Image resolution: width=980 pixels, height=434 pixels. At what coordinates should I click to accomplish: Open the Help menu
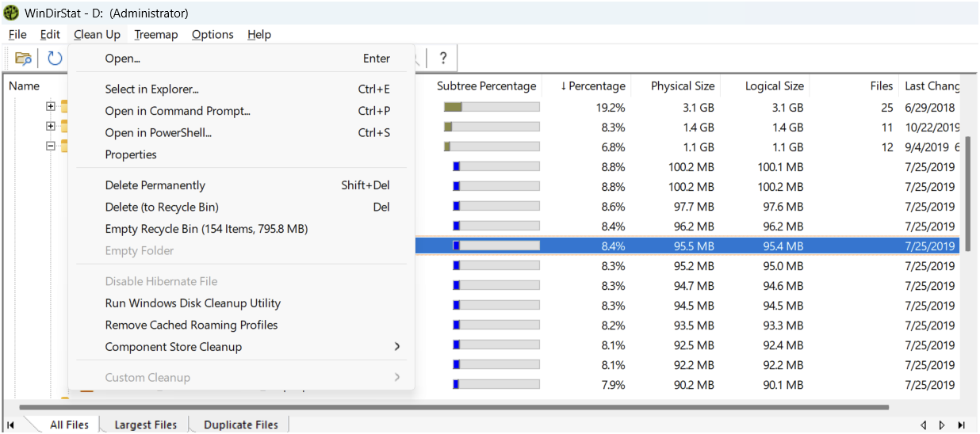point(259,34)
